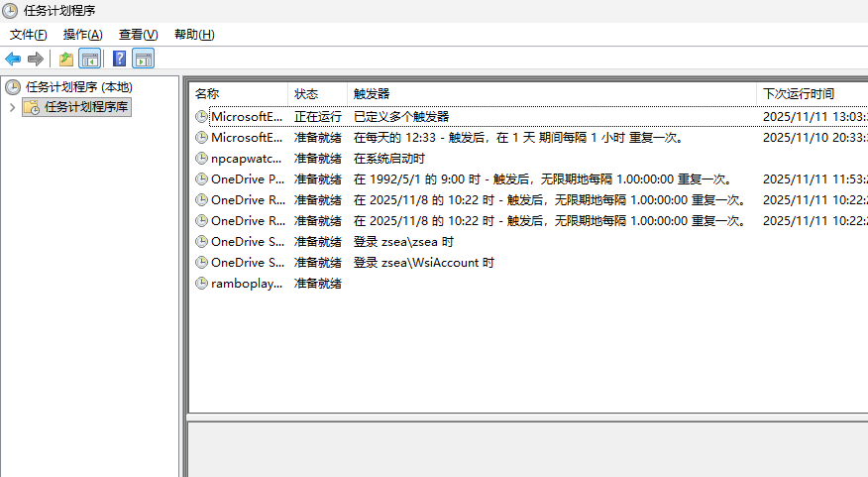Open help via the blue question mark icon
Screen dimensions: 868x477
119,59
